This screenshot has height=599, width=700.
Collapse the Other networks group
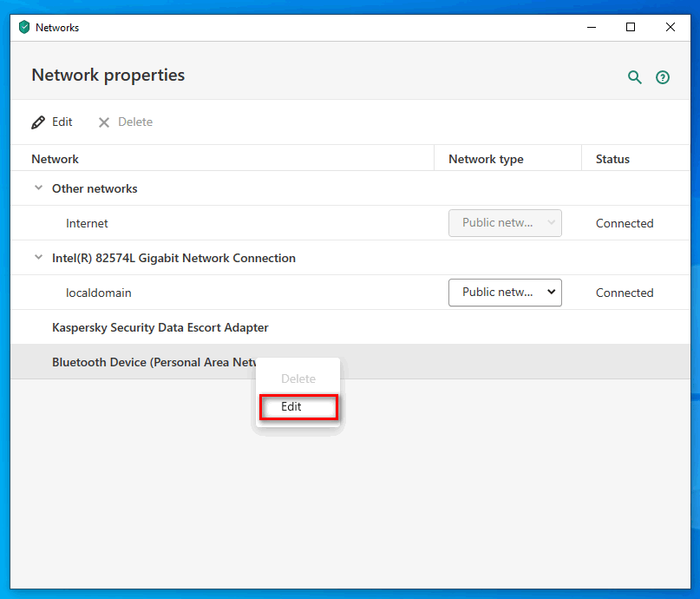point(39,188)
